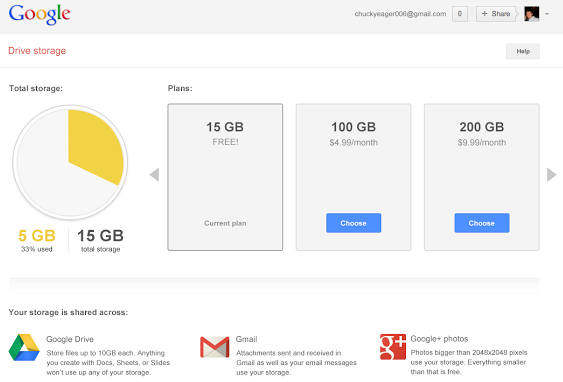Open the notifications counter showing 0
This screenshot has height=382, width=563.
point(460,14)
